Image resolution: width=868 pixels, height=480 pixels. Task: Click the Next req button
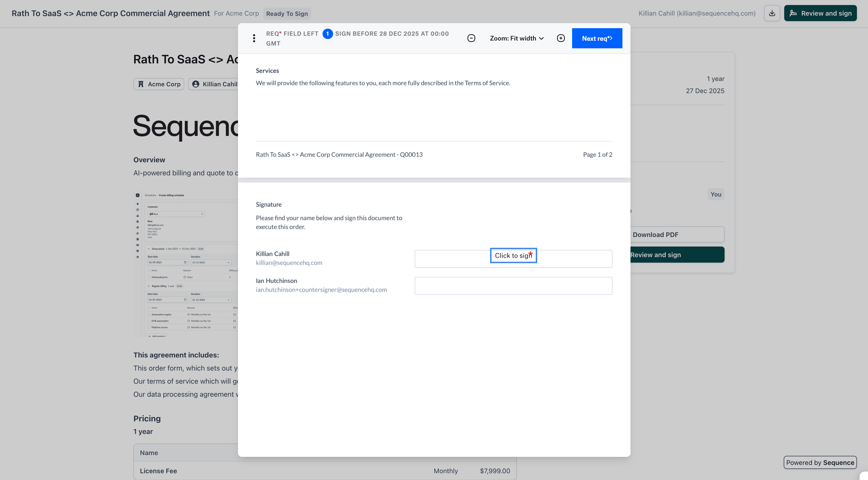(x=597, y=38)
